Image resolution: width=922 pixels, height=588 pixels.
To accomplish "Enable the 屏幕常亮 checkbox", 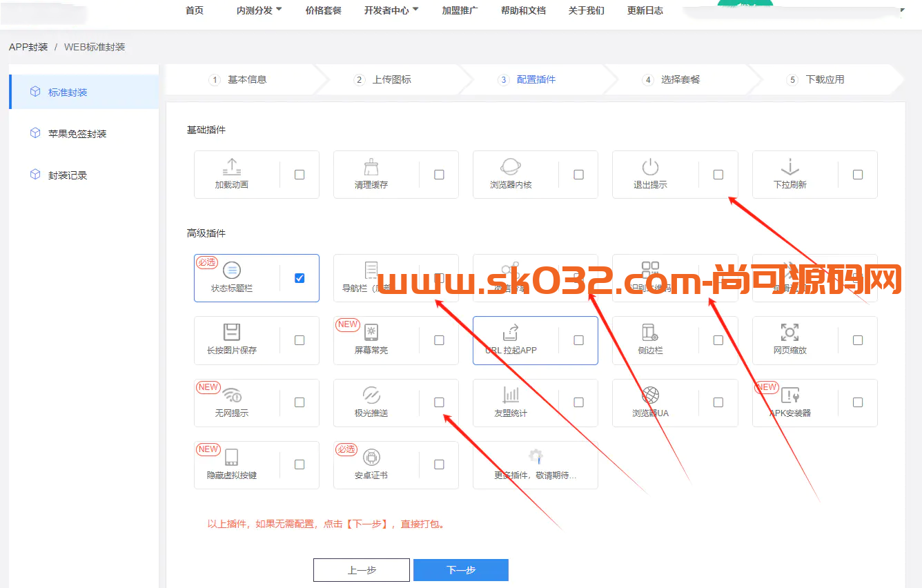I will (x=439, y=340).
